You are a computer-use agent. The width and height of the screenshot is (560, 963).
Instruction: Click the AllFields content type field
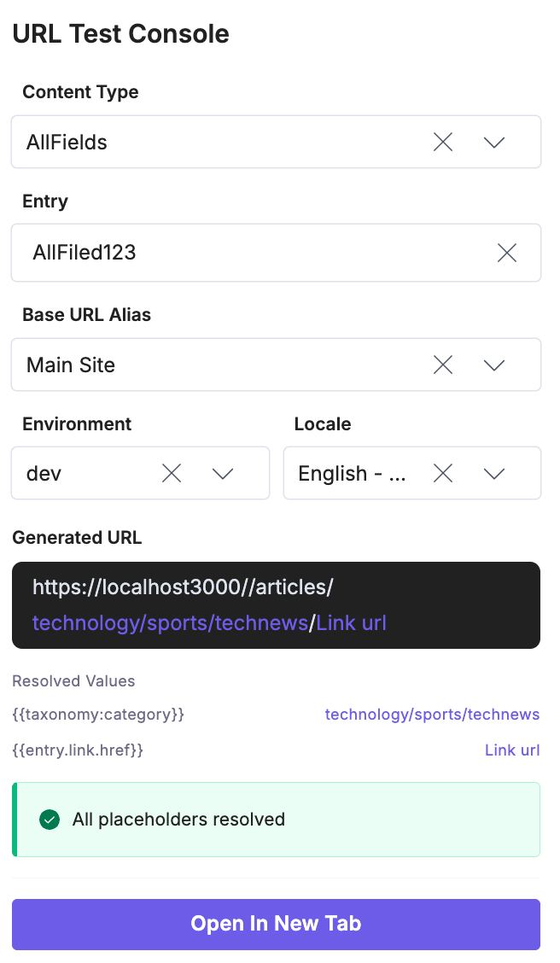click(x=213, y=143)
